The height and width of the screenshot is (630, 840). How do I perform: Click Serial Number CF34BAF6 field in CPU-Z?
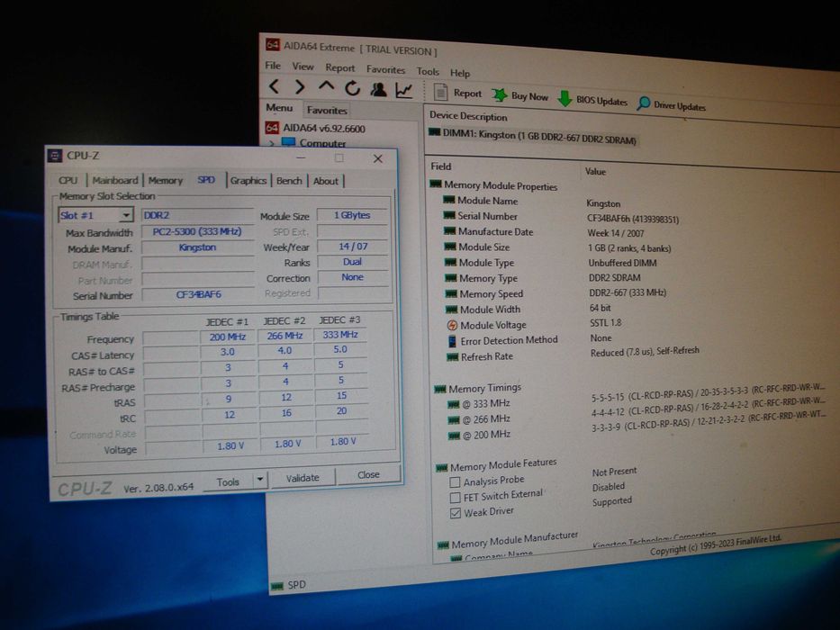[198, 294]
